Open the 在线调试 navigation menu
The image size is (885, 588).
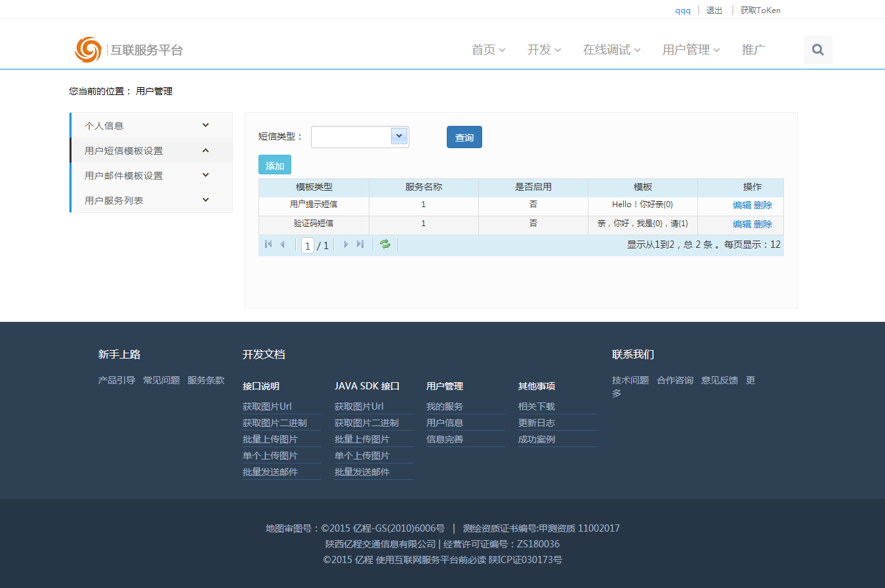611,50
